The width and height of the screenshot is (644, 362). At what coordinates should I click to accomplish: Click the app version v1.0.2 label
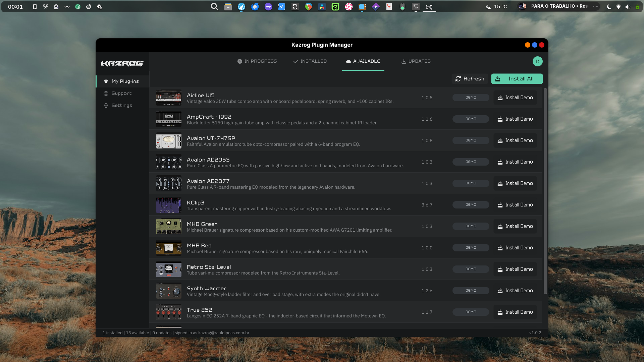535,333
